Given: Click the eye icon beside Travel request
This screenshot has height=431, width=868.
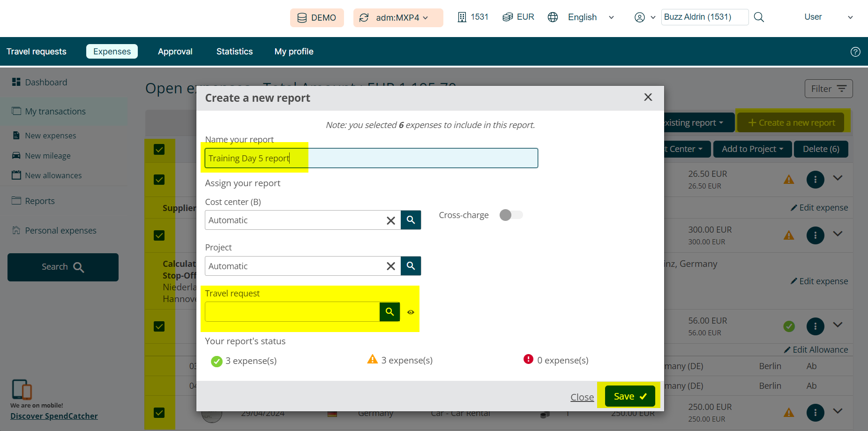Looking at the screenshot, I should (411, 312).
